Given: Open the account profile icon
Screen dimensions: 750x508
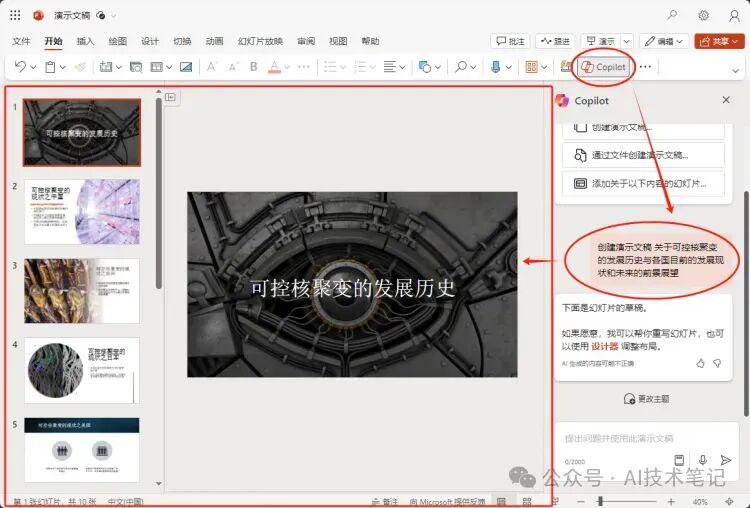Looking at the screenshot, I should tap(734, 16).
